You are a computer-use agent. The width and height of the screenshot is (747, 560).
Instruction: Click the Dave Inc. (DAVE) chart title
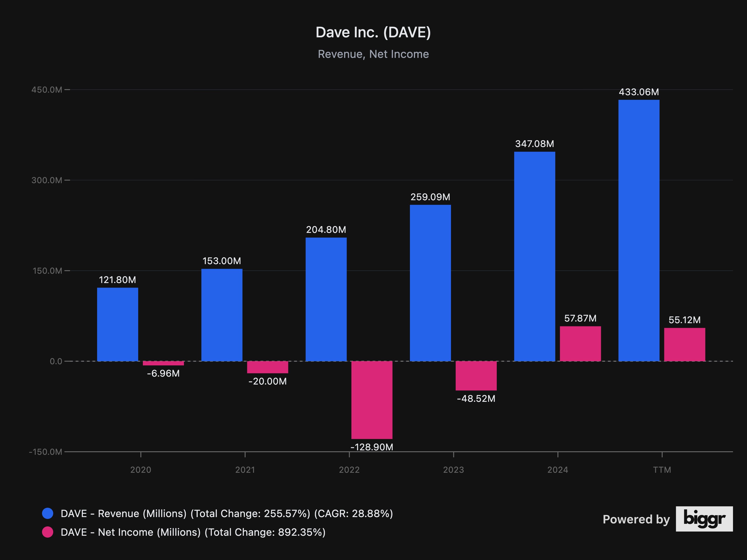pyautogui.click(x=373, y=32)
